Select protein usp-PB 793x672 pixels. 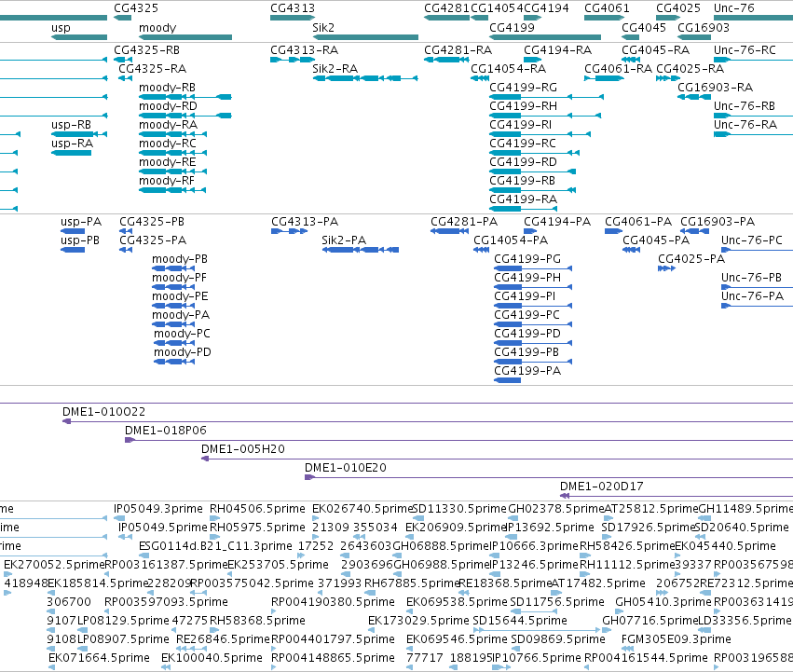[80, 240]
